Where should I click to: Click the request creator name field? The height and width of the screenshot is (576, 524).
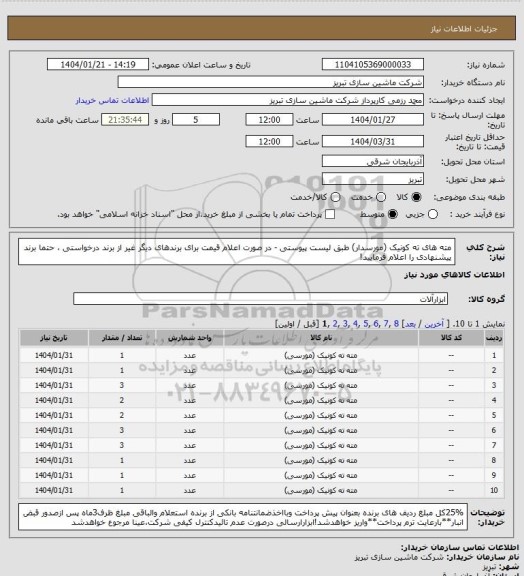(x=288, y=100)
